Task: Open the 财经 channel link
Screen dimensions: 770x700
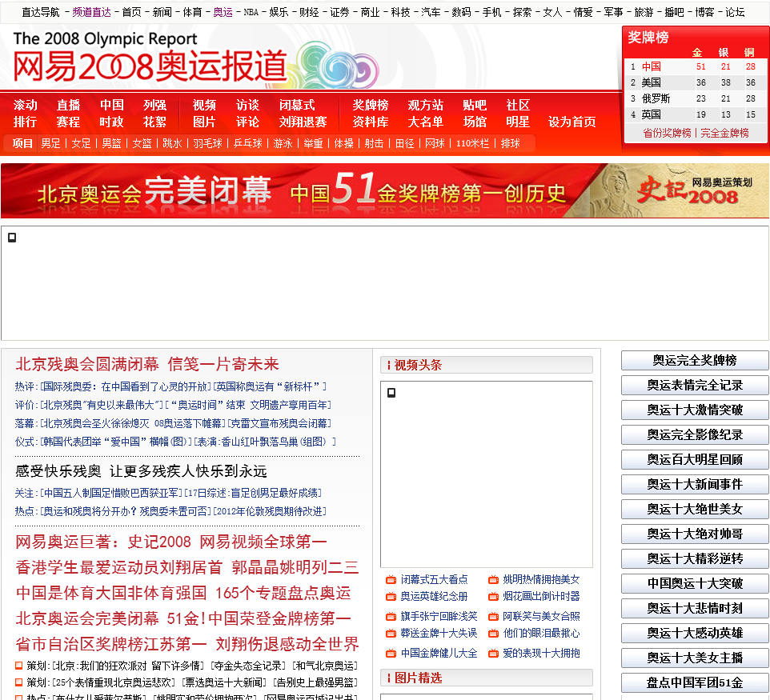Action: coord(309,12)
